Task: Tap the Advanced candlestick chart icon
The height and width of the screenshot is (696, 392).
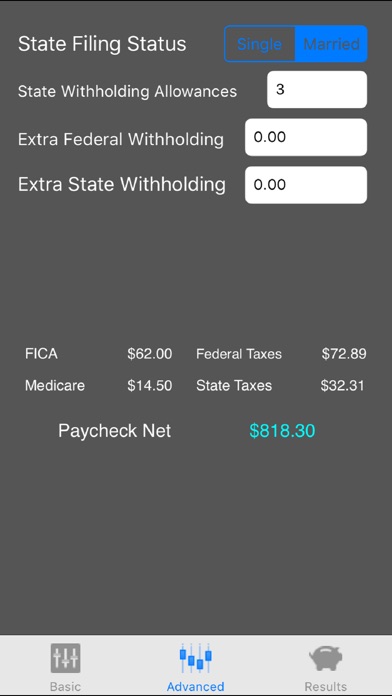Action: (196, 657)
